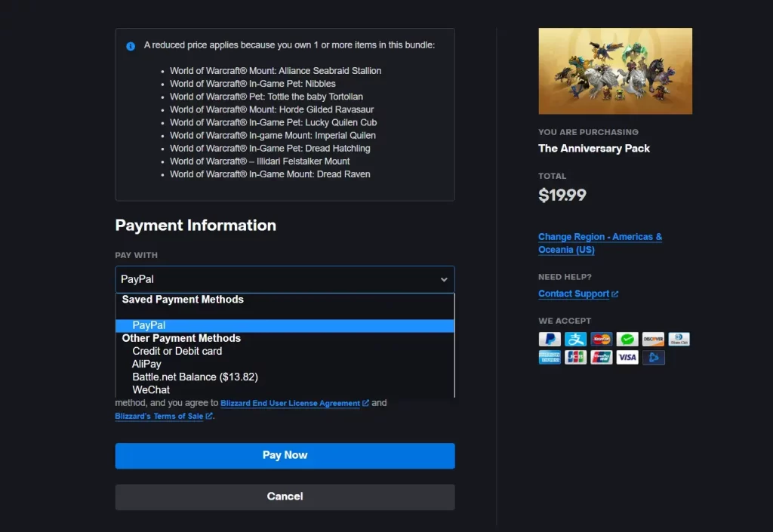The height and width of the screenshot is (532, 773).
Task: Pick Battle.net Balance ($13.82) option
Action: point(195,377)
